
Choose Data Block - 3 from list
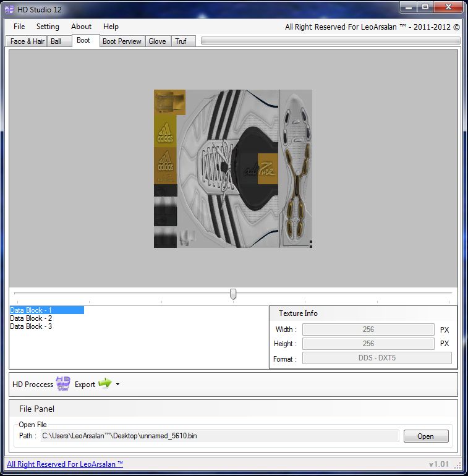point(31,326)
